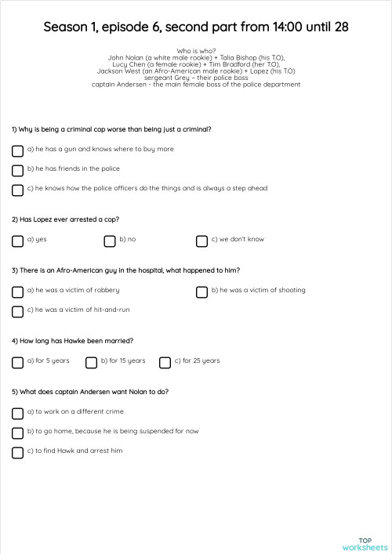Image resolution: width=392 pixels, height=554 pixels.
Task: Click question 1 about criminal cop text
Action: click(111, 129)
